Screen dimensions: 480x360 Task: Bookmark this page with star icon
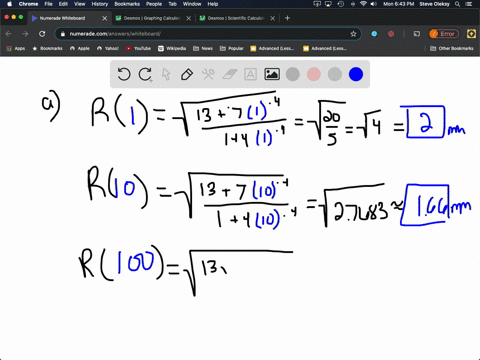tap(353, 34)
